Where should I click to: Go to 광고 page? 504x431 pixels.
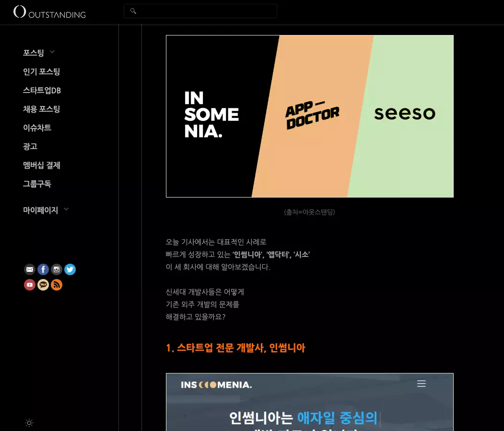tap(30, 146)
